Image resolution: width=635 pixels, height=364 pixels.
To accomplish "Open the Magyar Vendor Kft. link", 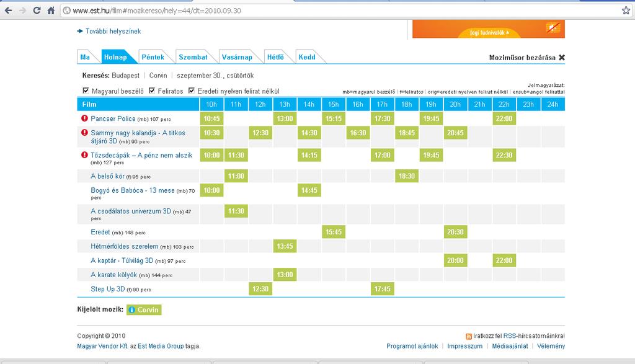I will click(x=102, y=346).
